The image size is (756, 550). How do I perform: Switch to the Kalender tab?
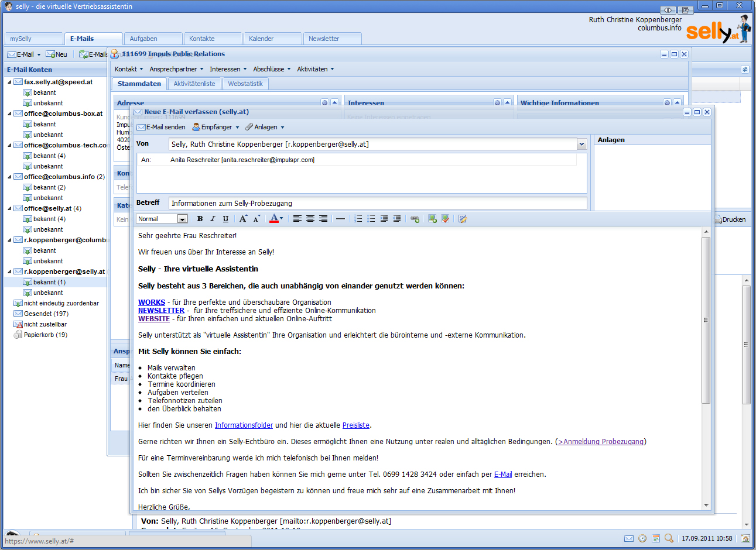tap(261, 39)
